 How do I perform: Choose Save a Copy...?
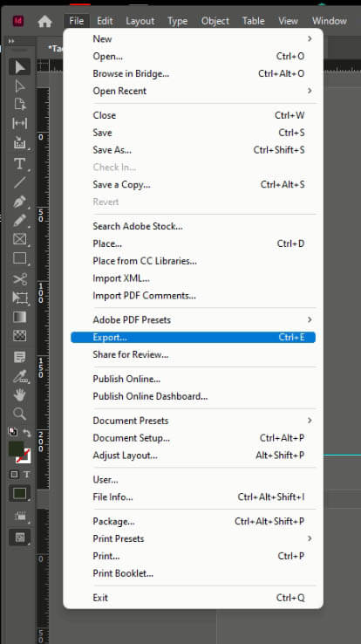(x=194, y=184)
